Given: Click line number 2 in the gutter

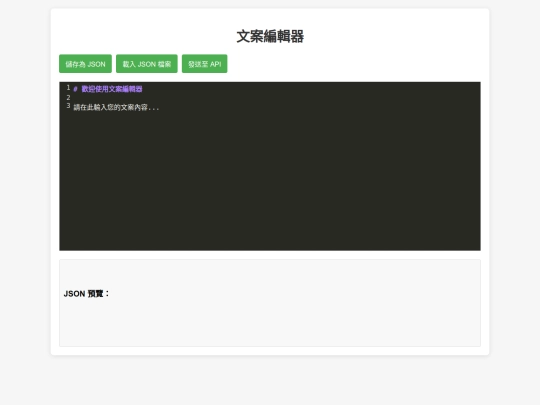Looking at the screenshot, I should 68,97.
